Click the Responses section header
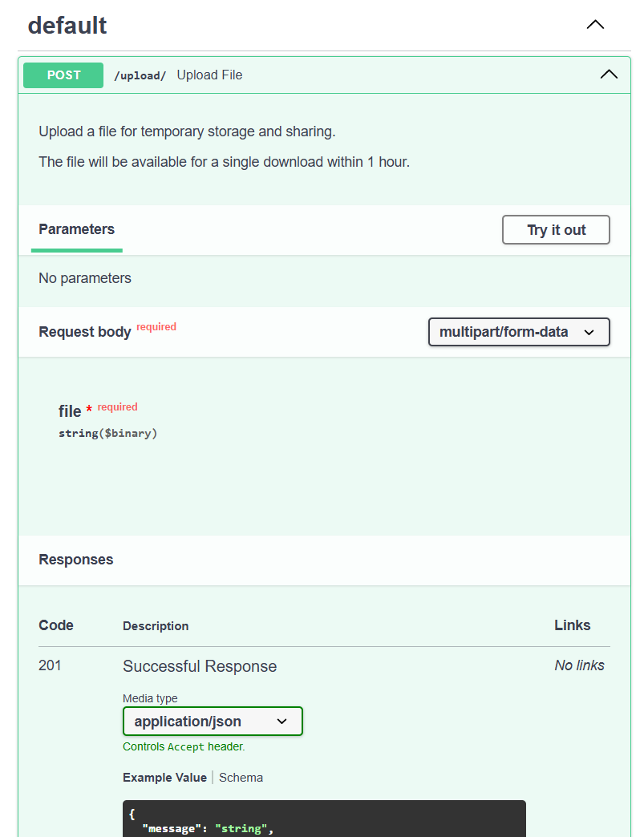Viewport: 644px width, 837px height. tap(76, 560)
